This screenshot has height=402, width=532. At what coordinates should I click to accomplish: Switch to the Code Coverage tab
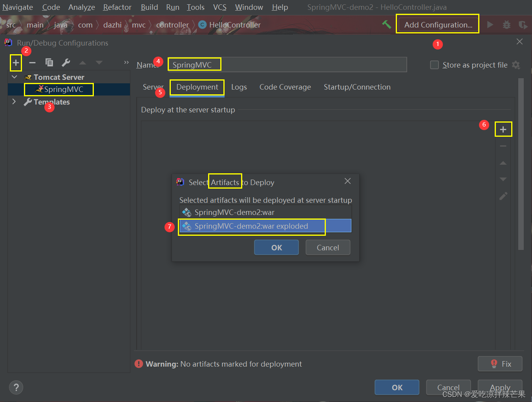(x=285, y=87)
